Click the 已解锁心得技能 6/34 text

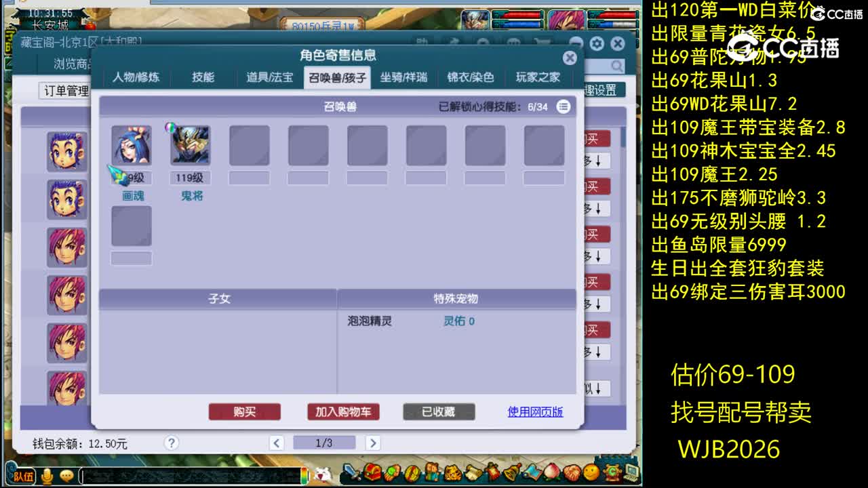(x=493, y=106)
